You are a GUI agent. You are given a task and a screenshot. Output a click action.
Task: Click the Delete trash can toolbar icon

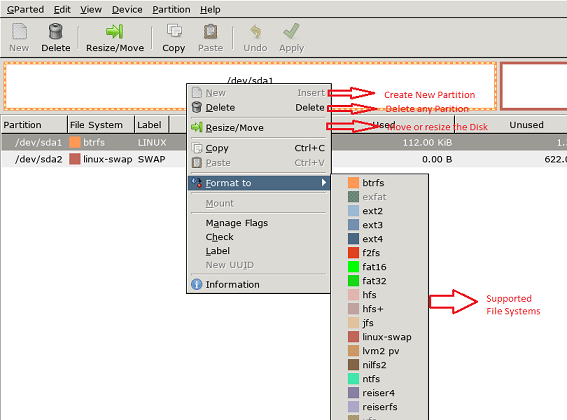point(56,31)
